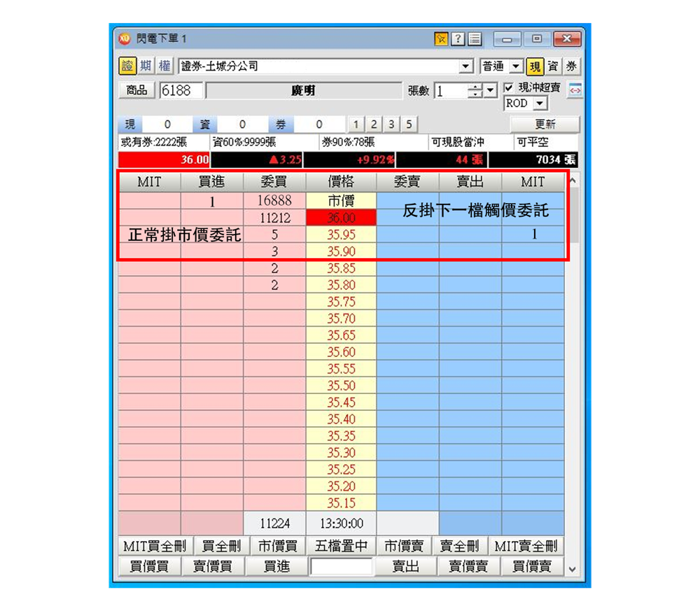Viewport: 700px width, 611px height.
Task: Click the 委買 column header
Action: coord(274,182)
